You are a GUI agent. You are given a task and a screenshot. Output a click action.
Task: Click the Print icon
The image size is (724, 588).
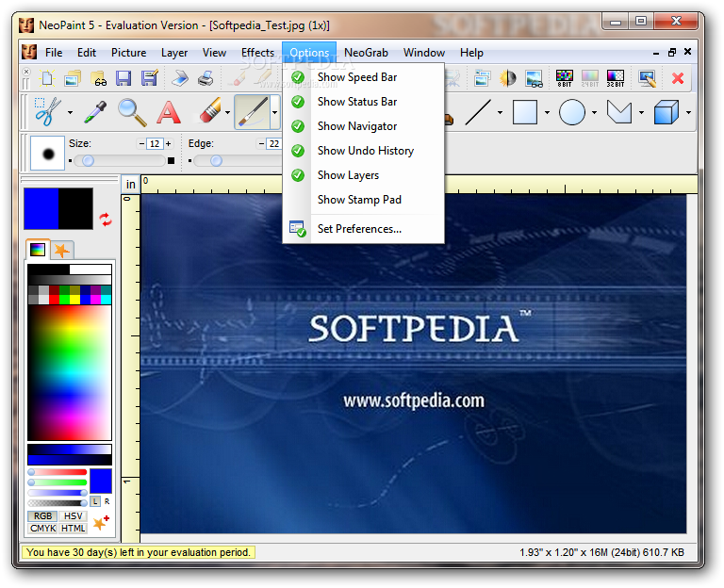(x=206, y=78)
